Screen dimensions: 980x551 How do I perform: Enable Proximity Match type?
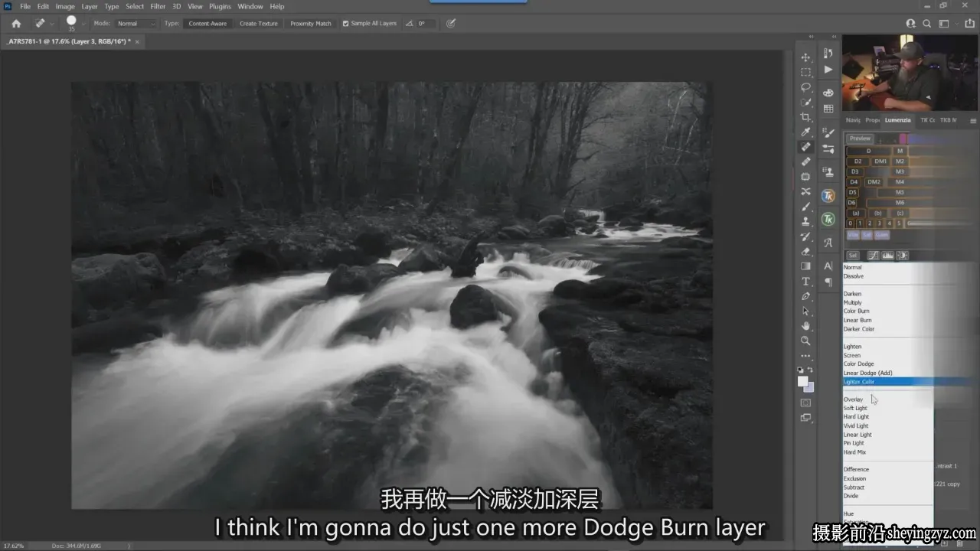pyautogui.click(x=311, y=24)
